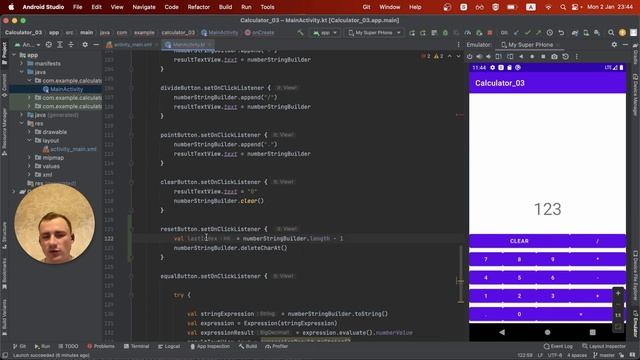Viewport: 640px width, 360px height.
Task: Open the Navigate menu
Action: (x=144, y=7)
